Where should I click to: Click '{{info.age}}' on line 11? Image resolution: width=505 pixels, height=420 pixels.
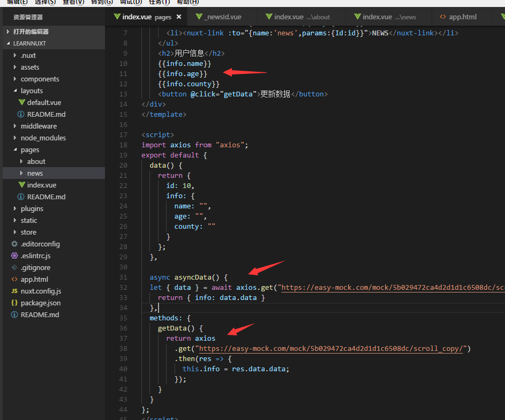pos(183,74)
